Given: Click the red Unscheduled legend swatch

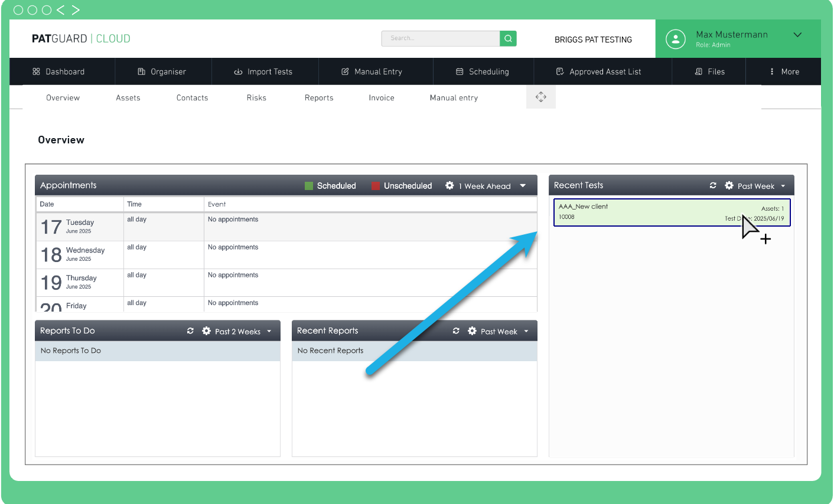Looking at the screenshot, I should tap(376, 186).
